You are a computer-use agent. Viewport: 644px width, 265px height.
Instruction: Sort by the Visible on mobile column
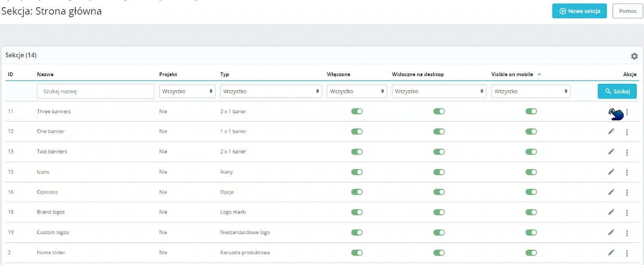click(x=512, y=75)
